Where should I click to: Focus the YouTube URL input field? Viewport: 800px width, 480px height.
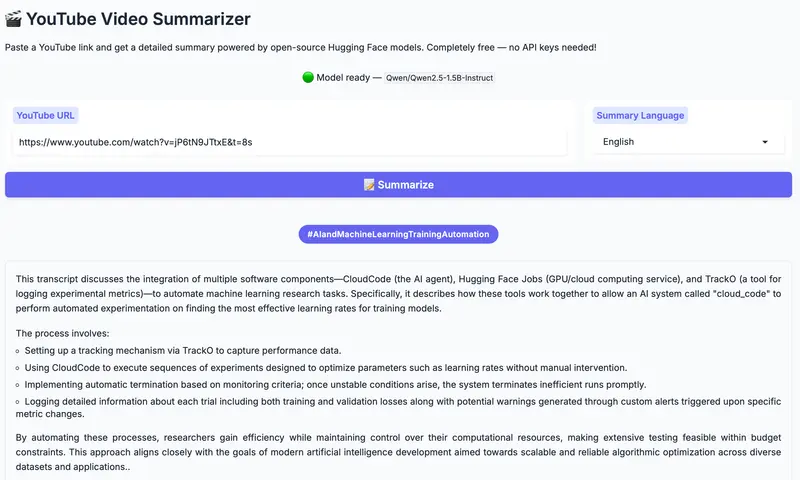click(289, 142)
